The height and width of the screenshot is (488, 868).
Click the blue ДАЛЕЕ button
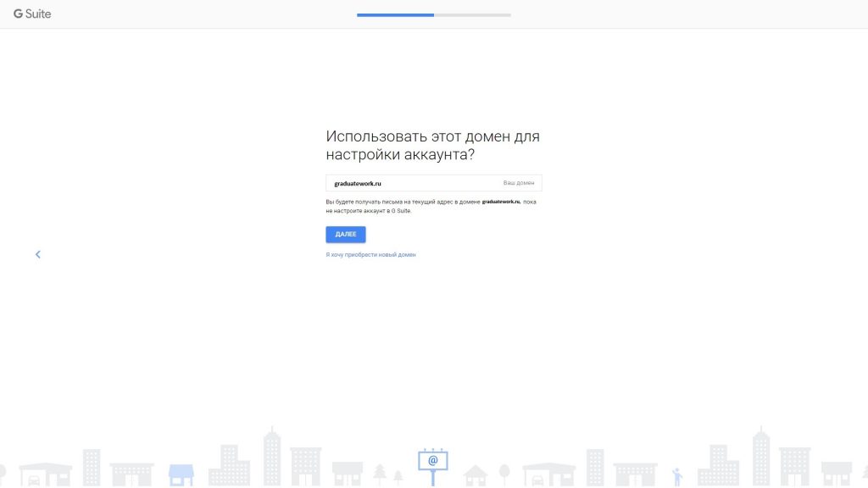pyautogui.click(x=346, y=234)
